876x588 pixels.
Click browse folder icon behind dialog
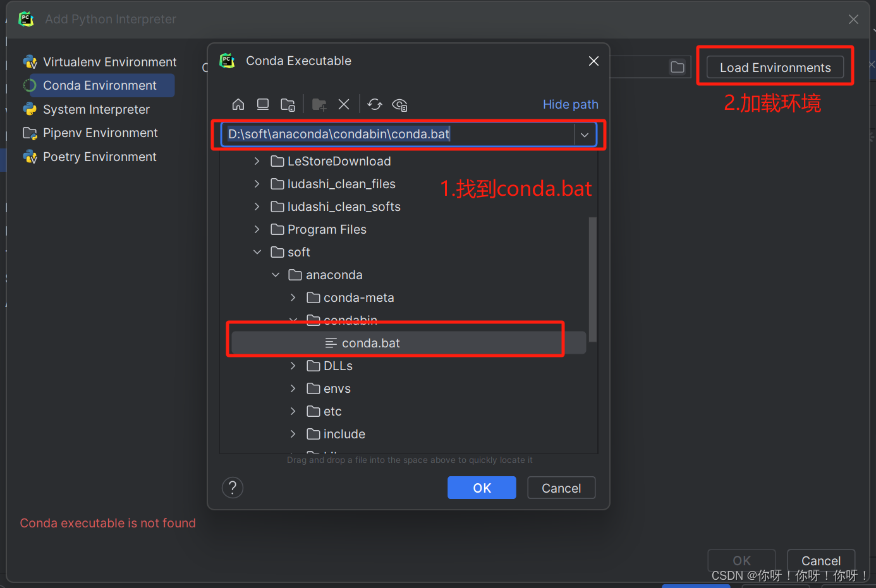(678, 67)
